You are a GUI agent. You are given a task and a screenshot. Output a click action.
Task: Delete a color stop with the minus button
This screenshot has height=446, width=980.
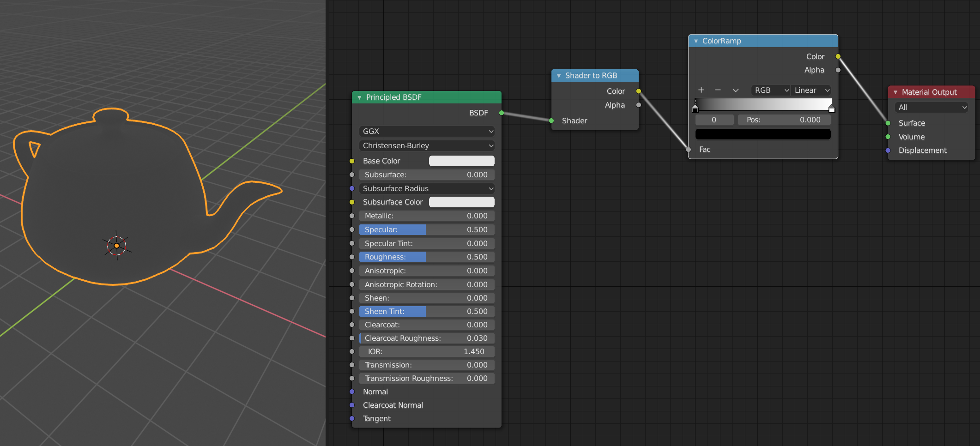point(718,90)
